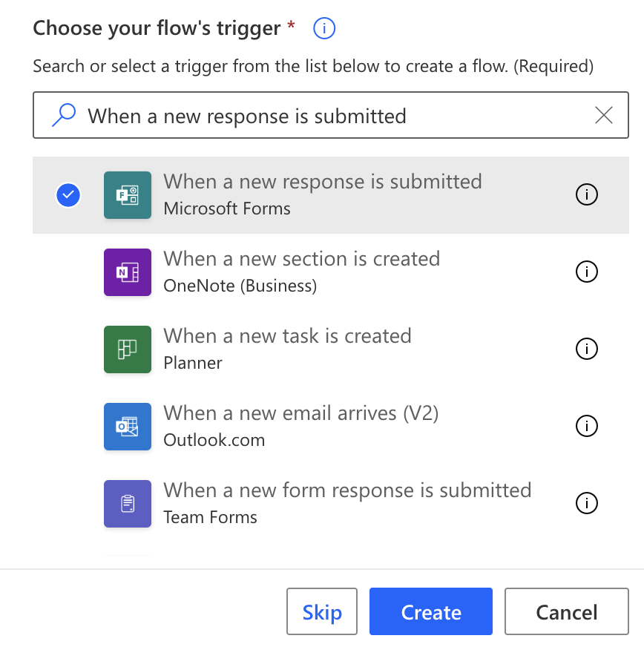Click into the trigger search field
The width and height of the screenshot is (644, 647).
point(331,115)
